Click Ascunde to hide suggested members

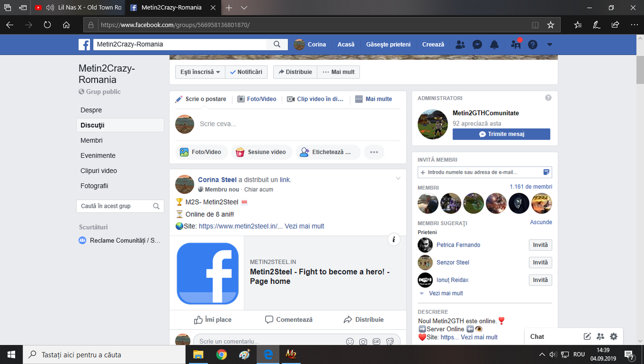click(x=541, y=222)
